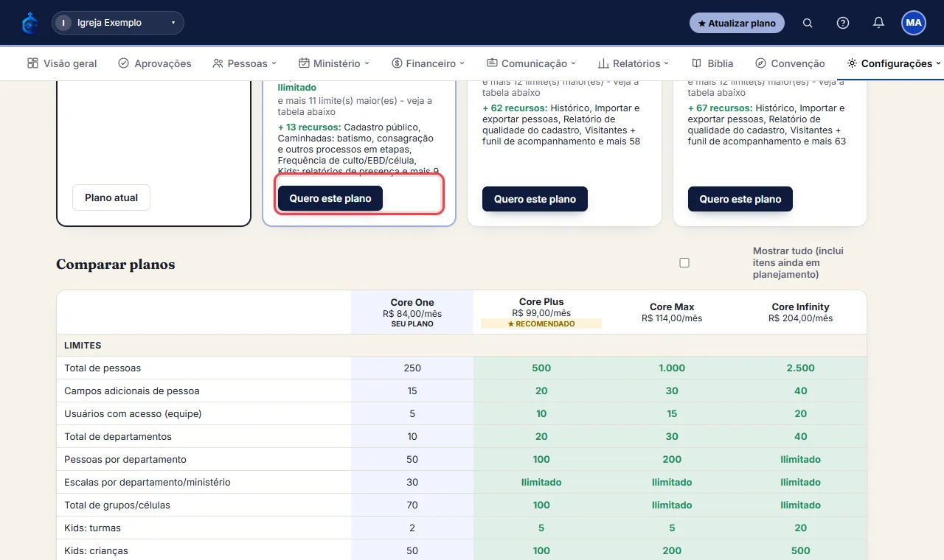Image resolution: width=944 pixels, height=560 pixels.
Task: Expand the Comunicação menu chevron
Action: pyautogui.click(x=573, y=63)
